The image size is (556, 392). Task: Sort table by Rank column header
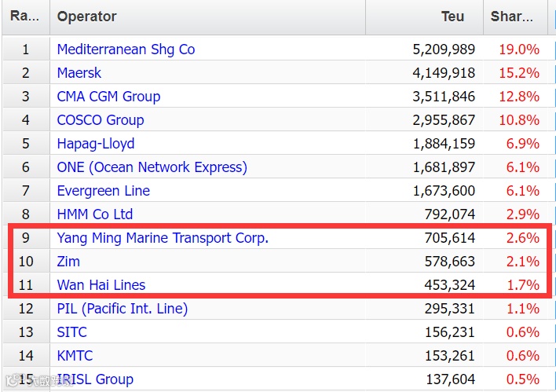pos(25,16)
